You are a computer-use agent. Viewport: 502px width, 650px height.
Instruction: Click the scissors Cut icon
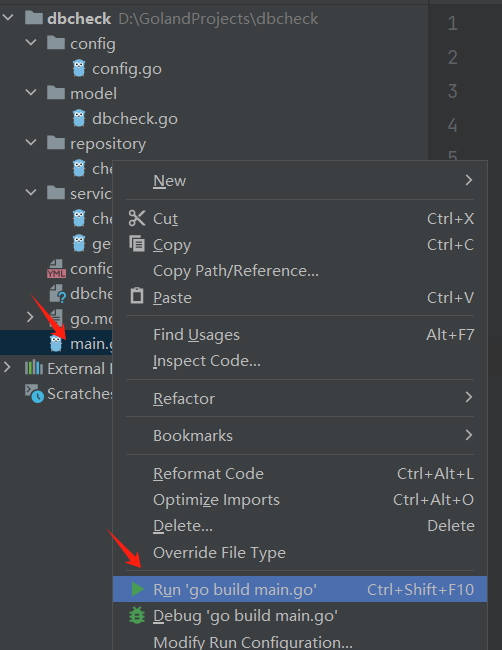pyautogui.click(x=137, y=218)
